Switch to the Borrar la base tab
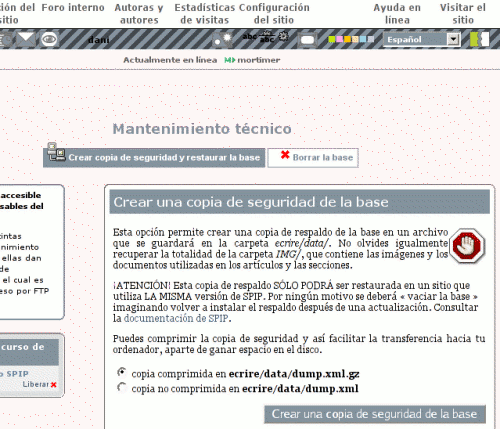The image size is (500, 429). (x=313, y=158)
